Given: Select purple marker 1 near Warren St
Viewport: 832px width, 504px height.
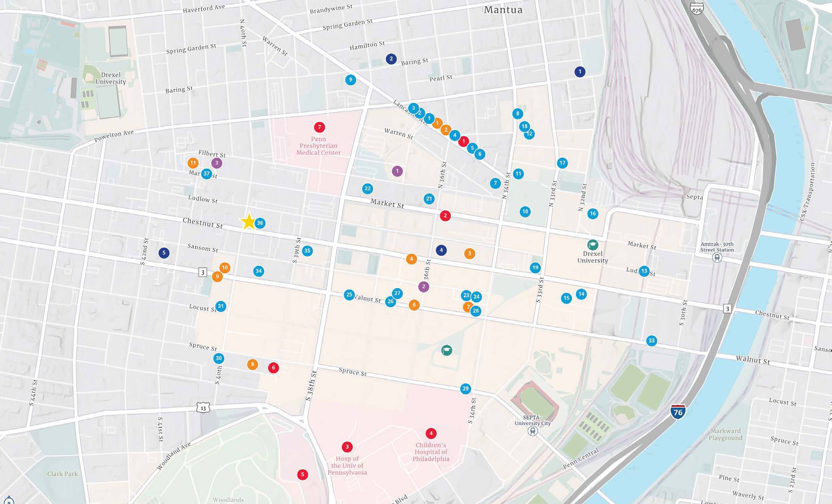Looking at the screenshot, I should 397,171.
